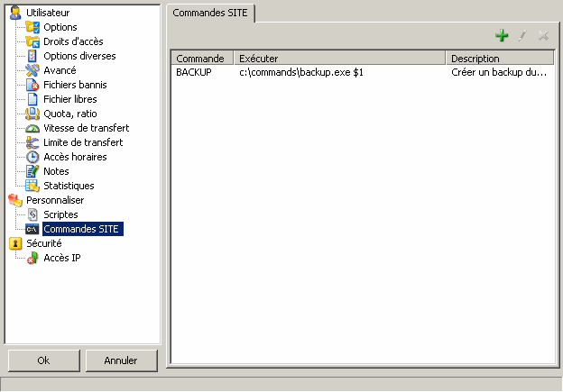
Task: Click the delete command X icon
Action: (x=542, y=36)
